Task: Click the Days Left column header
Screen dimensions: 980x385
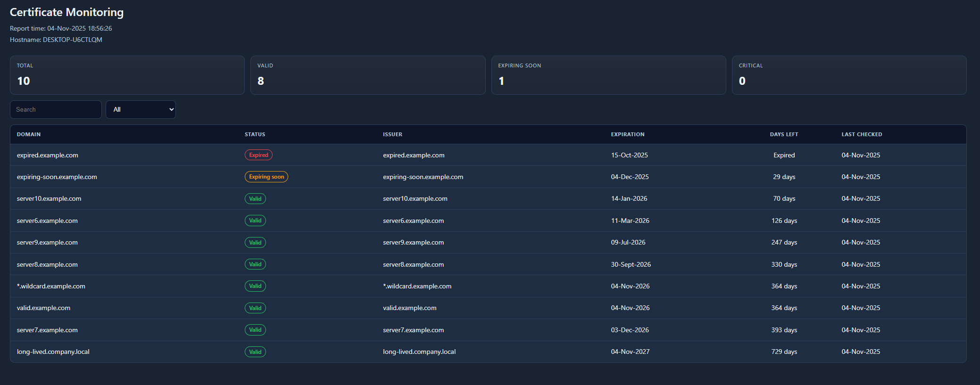Action: coord(784,134)
